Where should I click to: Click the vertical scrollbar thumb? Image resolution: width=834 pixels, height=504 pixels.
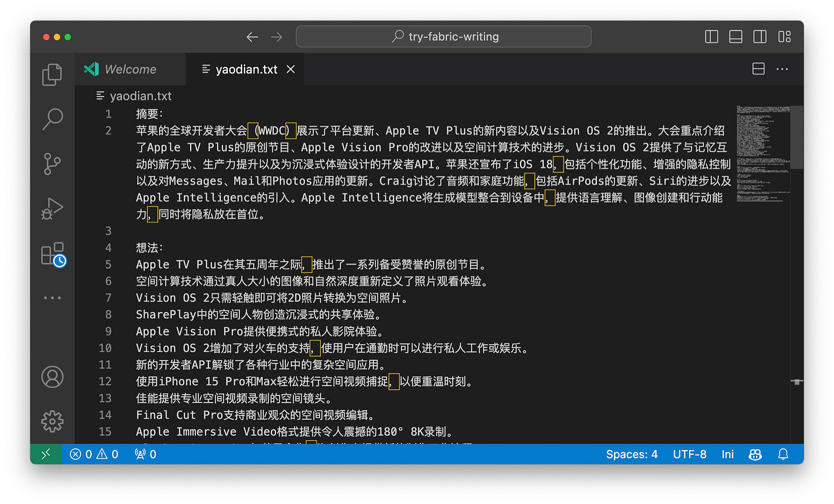(797, 136)
